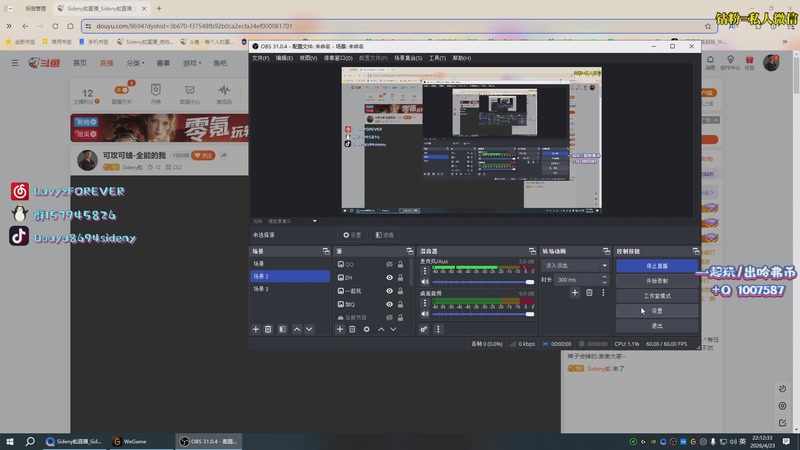Select 场景 3 in scenes list
Screen dimensions: 800x450
289,289
